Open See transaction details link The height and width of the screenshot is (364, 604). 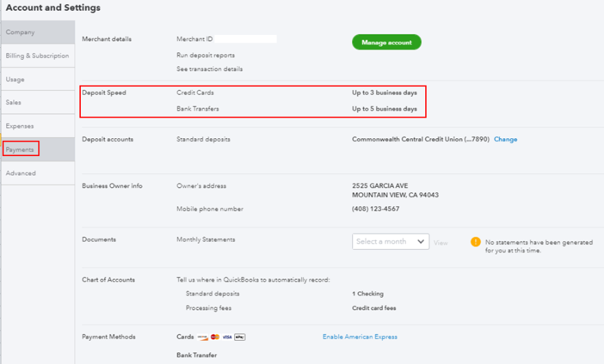click(210, 69)
